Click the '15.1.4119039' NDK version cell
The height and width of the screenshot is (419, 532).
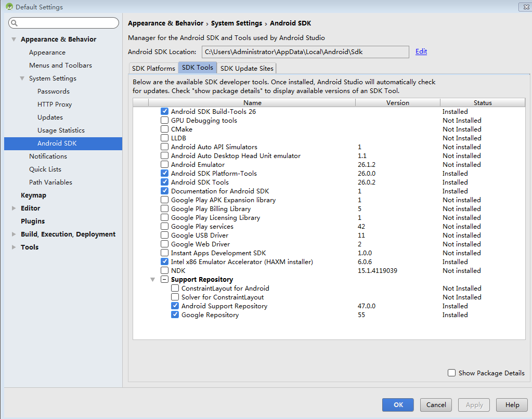[x=377, y=270]
